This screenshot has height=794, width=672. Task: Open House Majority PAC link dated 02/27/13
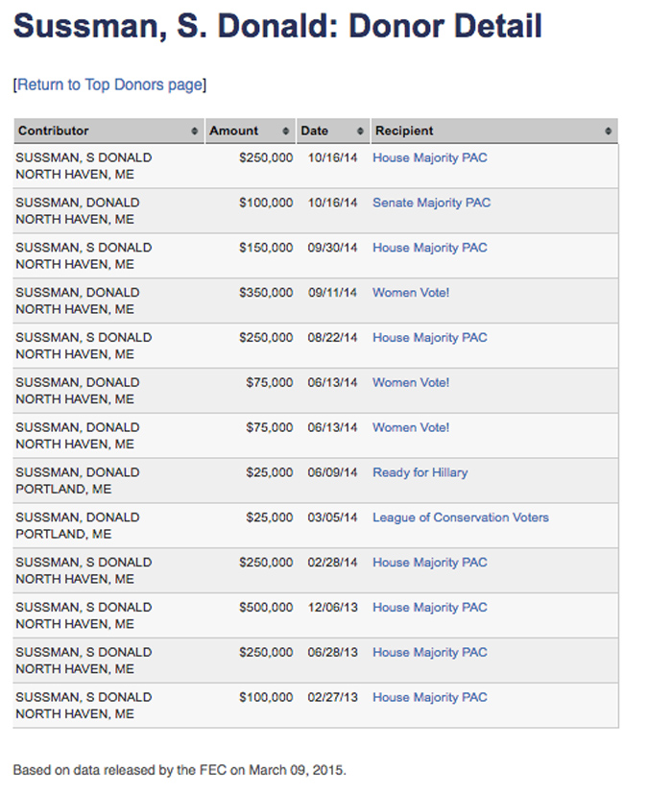coord(429,697)
